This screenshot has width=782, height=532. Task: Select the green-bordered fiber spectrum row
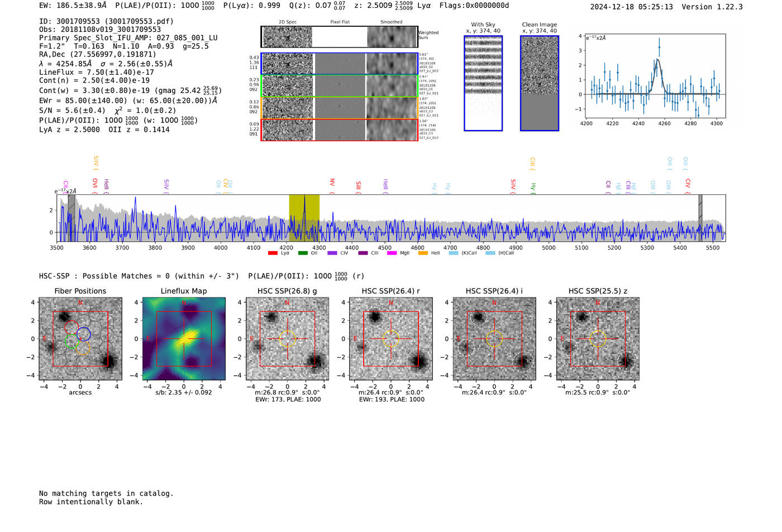tap(340, 86)
